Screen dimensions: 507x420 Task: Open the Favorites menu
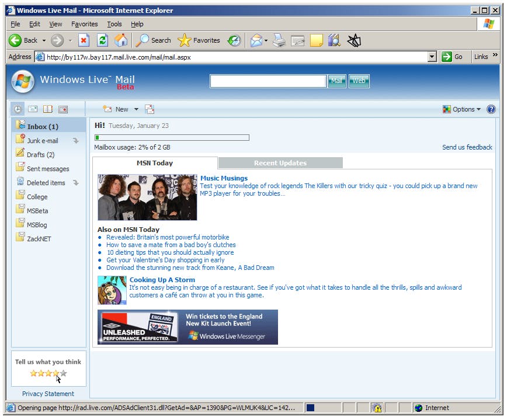(x=84, y=24)
